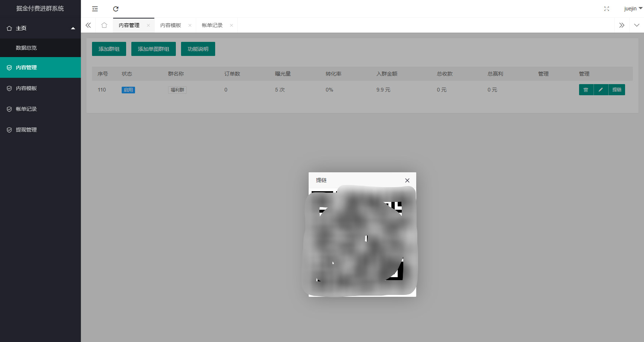This screenshot has height=342, width=644.
Task: Close the 内容管理 tab
Action: (148, 25)
